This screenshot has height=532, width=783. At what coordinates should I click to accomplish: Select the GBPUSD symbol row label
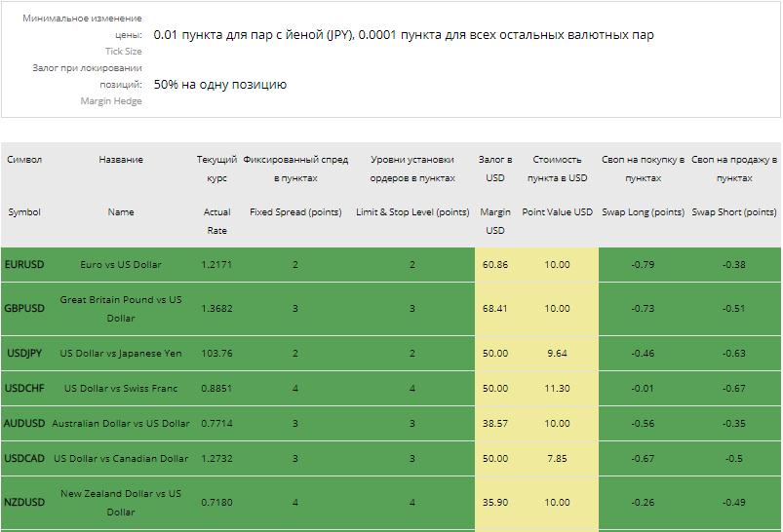point(24,309)
